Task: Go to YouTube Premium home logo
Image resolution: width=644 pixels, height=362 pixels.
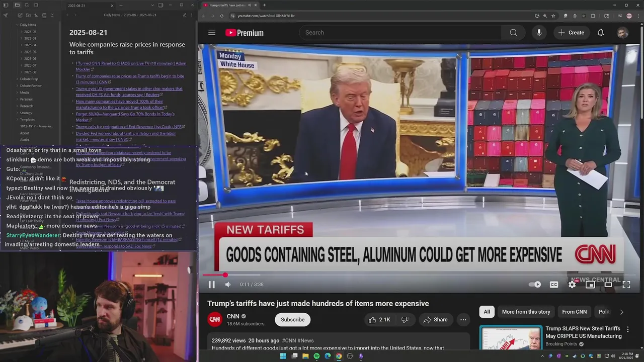Action: click(x=245, y=33)
